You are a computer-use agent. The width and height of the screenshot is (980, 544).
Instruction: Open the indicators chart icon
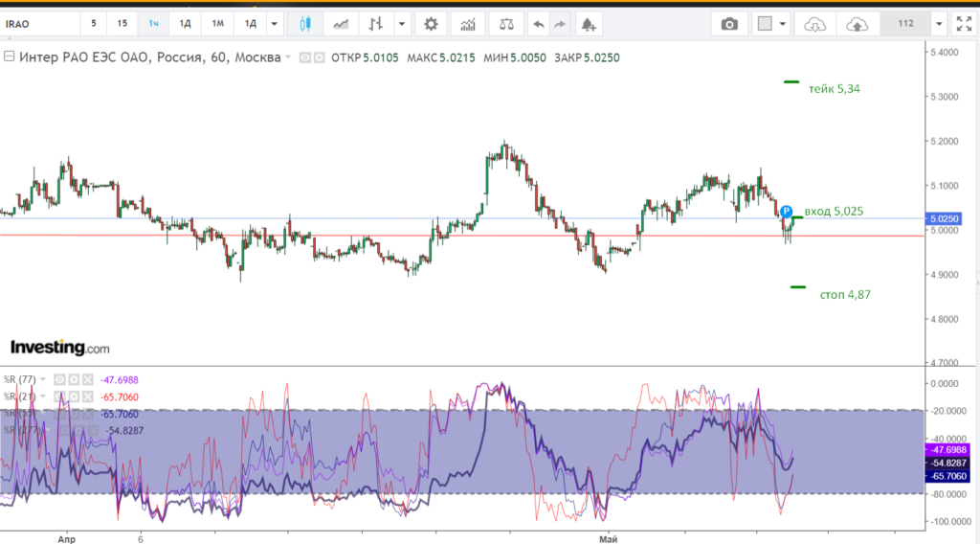[x=468, y=24]
